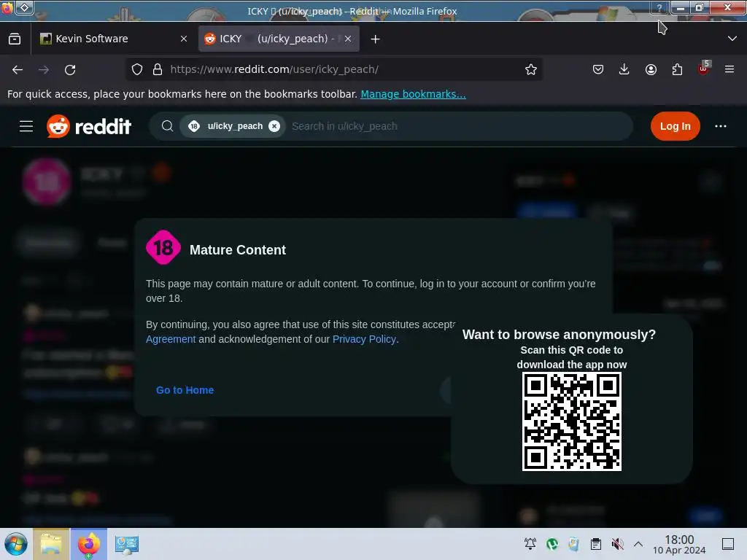Go to Reddit home via logo

(x=88, y=126)
